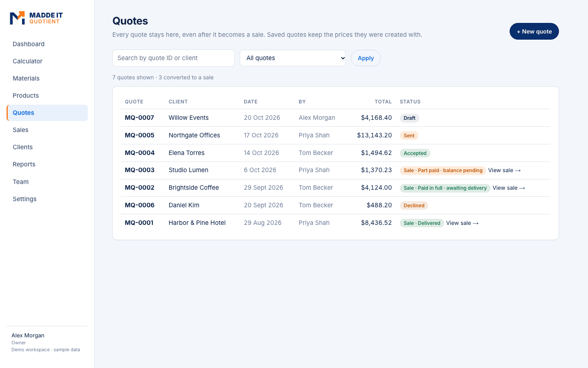
Task: Select client Daniel Kim
Action: click(x=184, y=205)
